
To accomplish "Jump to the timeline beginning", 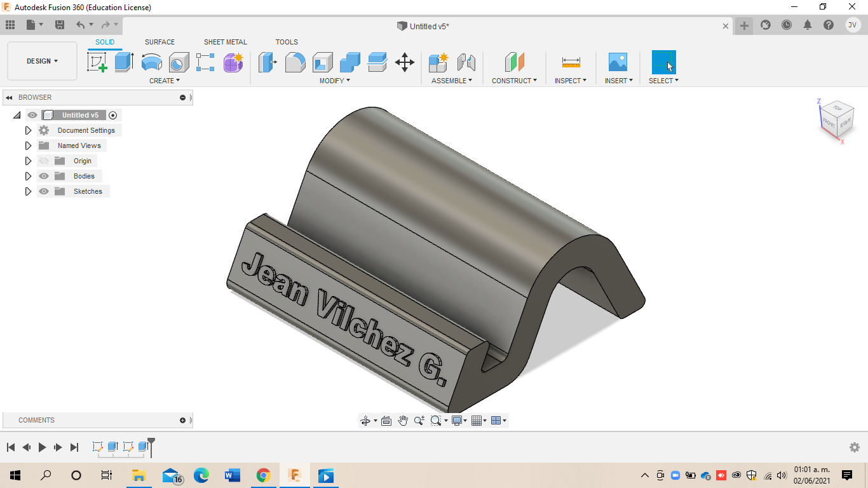I will coord(11,447).
